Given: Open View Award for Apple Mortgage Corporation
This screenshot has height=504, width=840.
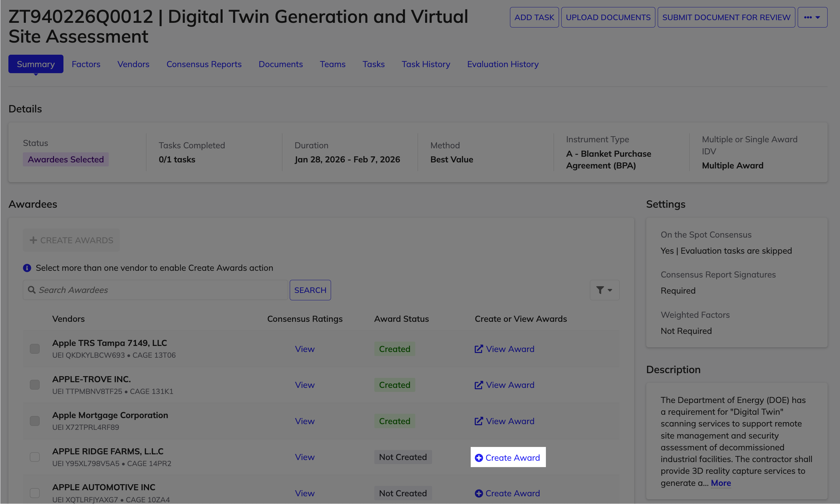Looking at the screenshot, I should [x=505, y=421].
